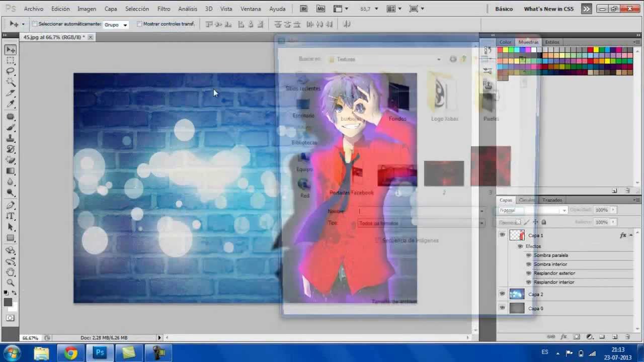The width and height of the screenshot is (644, 362).
Task: Enable the 'Seleccionar automáticamente' checkbox
Action: click(35, 24)
